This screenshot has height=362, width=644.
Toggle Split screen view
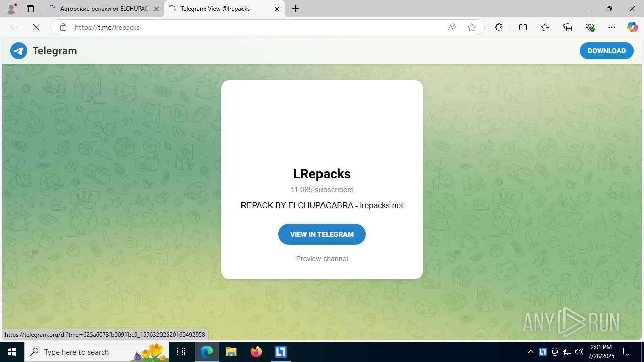point(523,27)
